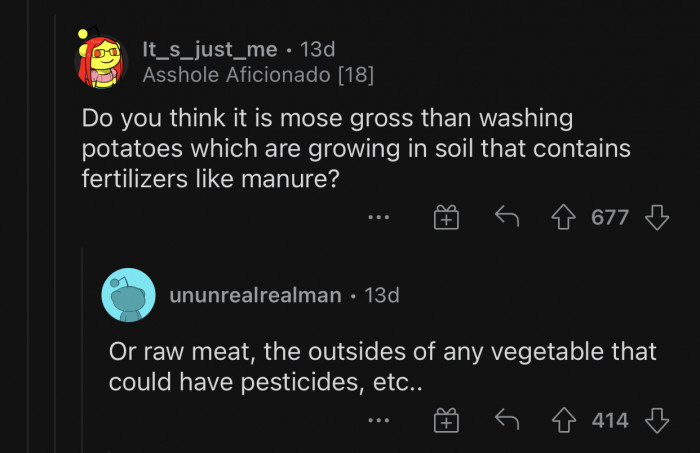Screen dimensions: 700x453
Task: Reply to the It_s_just_me comment
Action: pos(506,217)
